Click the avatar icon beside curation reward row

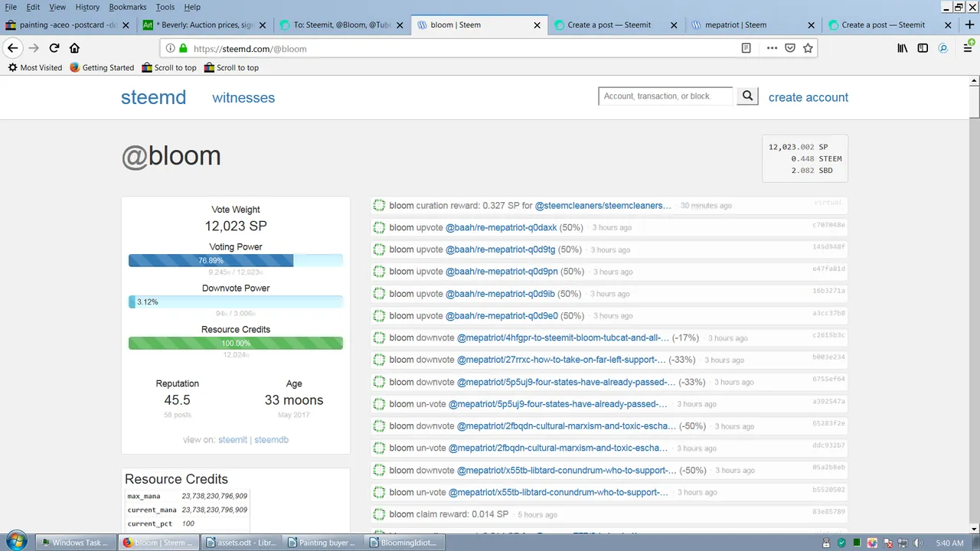coord(379,205)
